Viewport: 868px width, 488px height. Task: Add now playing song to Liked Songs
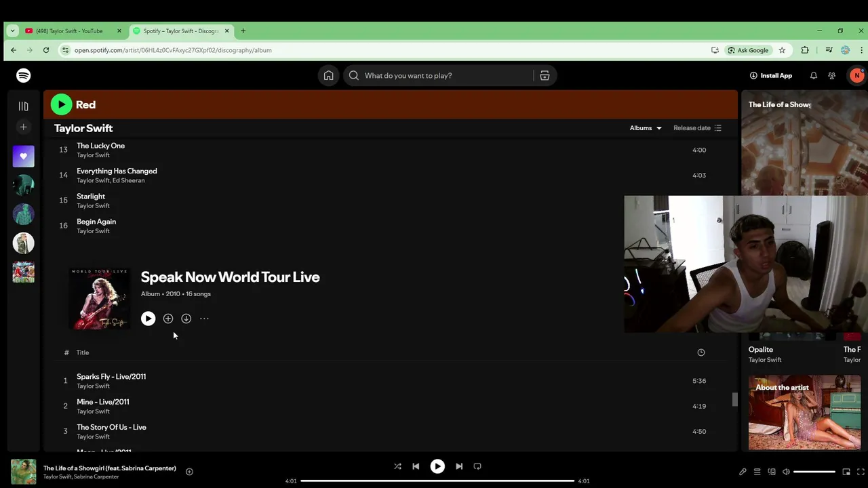pos(189,472)
